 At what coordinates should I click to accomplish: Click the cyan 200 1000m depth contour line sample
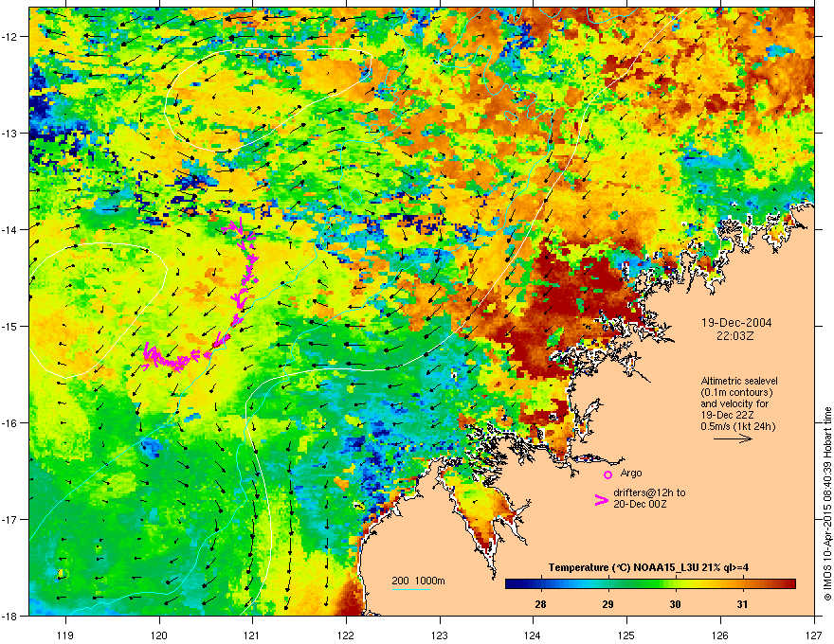411,589
